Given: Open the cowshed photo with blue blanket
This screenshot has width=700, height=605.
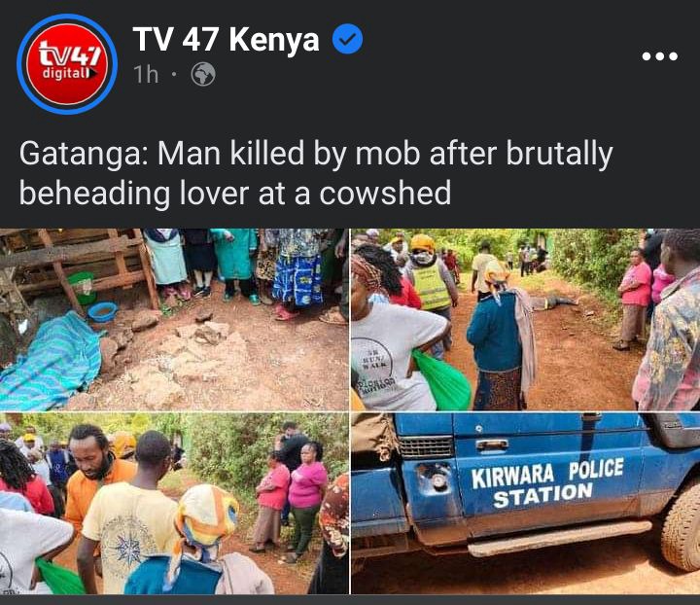Looking at the screenshot, I should [x=174, y=319].
